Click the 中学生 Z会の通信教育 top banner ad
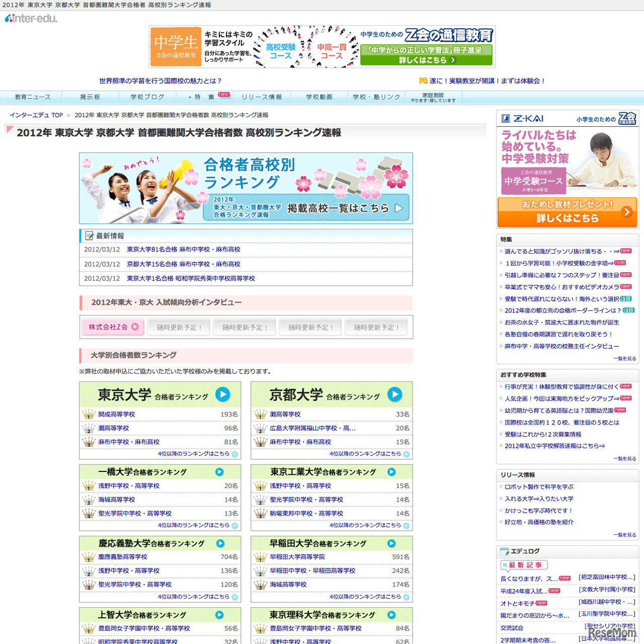This screenshot has height=644, width=644. coord(322,46)
